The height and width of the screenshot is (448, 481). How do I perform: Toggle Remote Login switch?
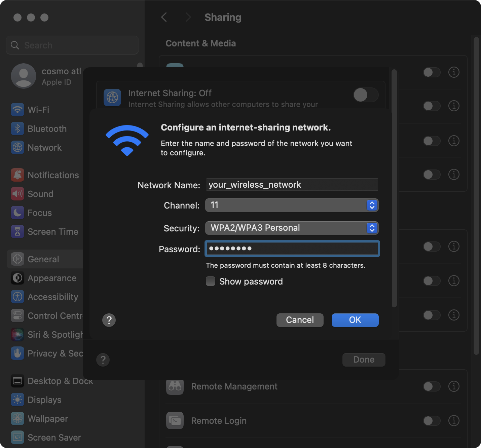coord(432,421)
